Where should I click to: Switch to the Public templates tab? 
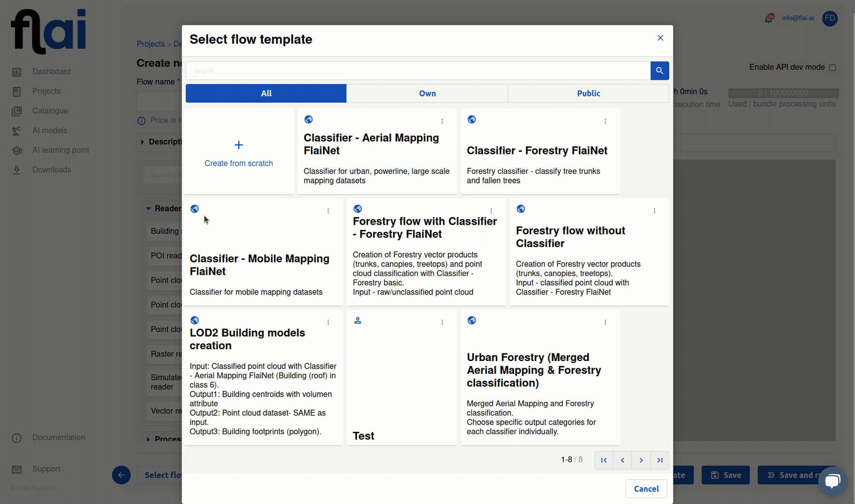588,93
